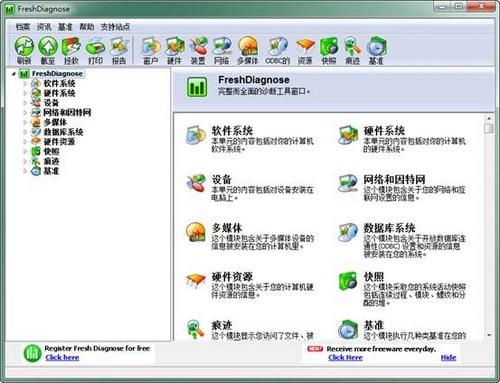Expand the 快照 tree node arrow

25,151
